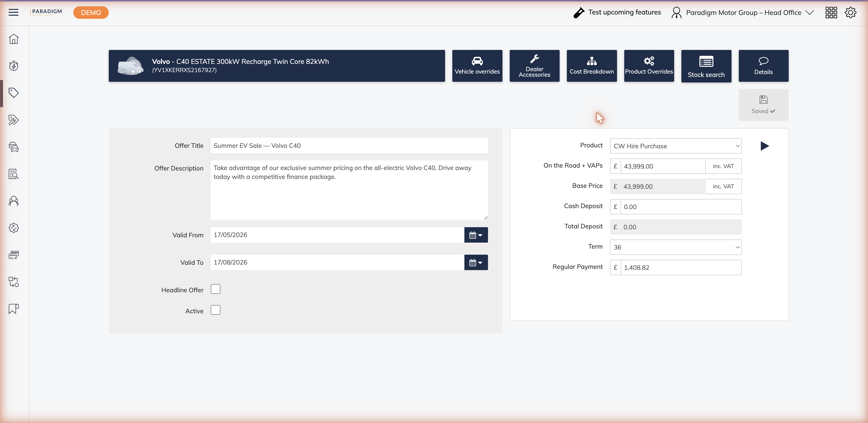Click the Valid To date field
The height and width of the screenshot is (423, 868).
click(337, 263)
